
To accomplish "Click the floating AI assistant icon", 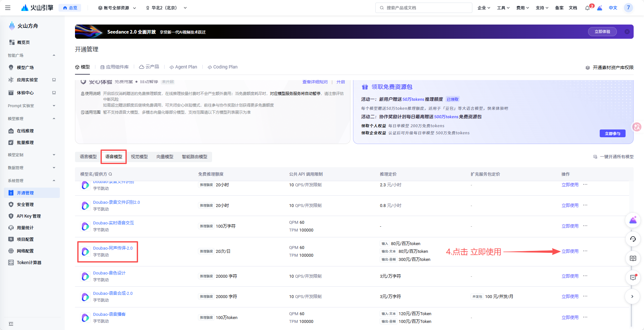I will pyautogui.click(x=633, y=220).
